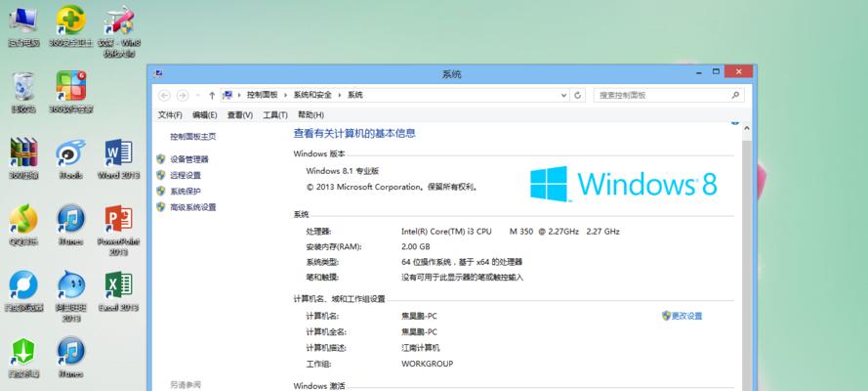Click the 系统 breadcrumb segment
868x391 pixels.
(354, 95)
